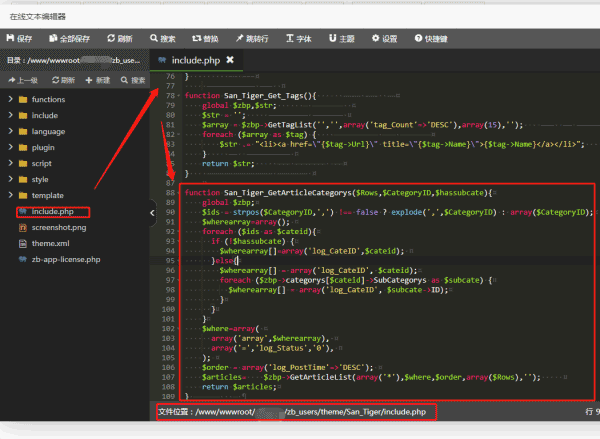Viewport: 600px width, 439px height.
Task: Open the 主题 (Theme) picker
Action: 341,39
